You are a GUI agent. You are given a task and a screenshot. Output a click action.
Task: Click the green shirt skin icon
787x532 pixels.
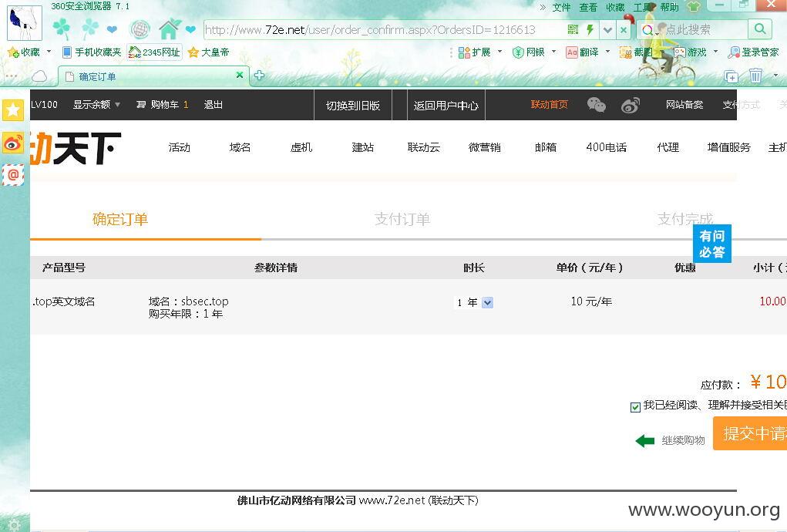click(x=693, y=6)
